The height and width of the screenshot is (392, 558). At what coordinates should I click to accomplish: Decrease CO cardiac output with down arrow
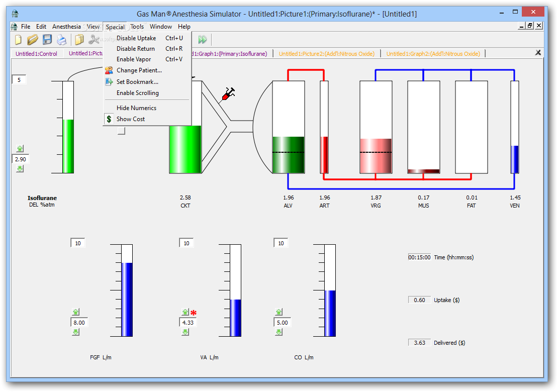279,332
